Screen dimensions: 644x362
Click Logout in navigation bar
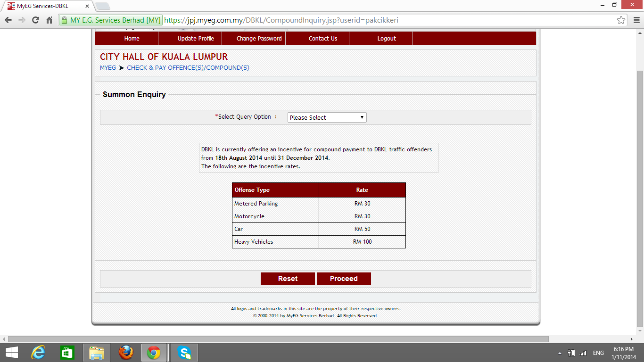click(387, 39)
